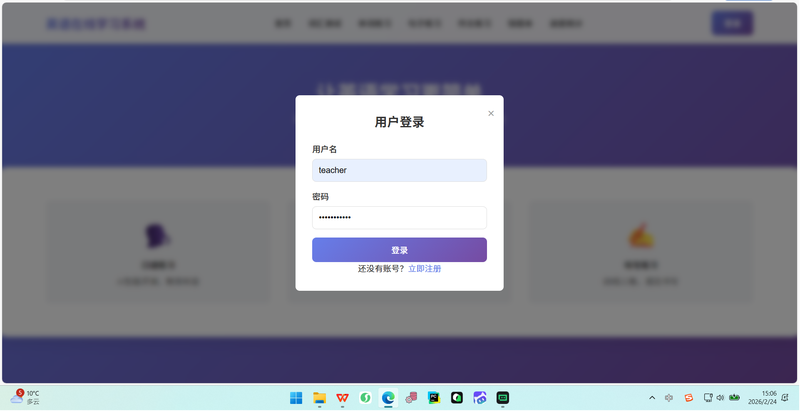Open the black-and-green round app icon
The image size is (800, 411).
pos(457,398)
